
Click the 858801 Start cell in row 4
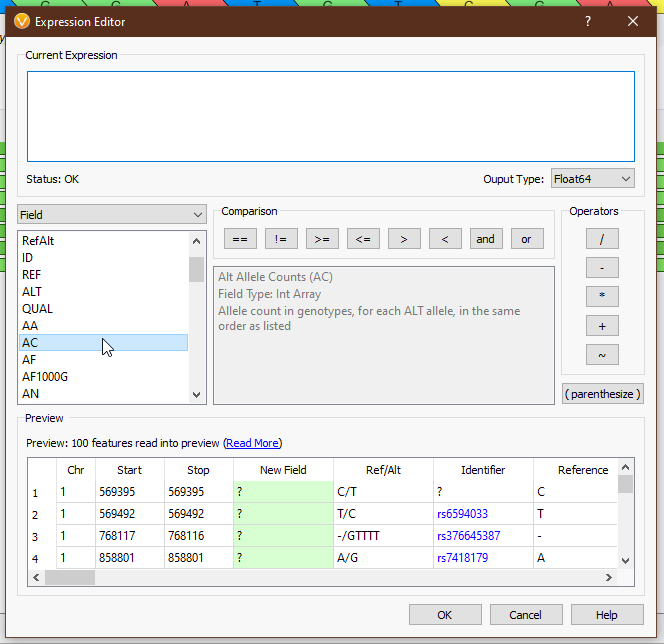point(130,558)
